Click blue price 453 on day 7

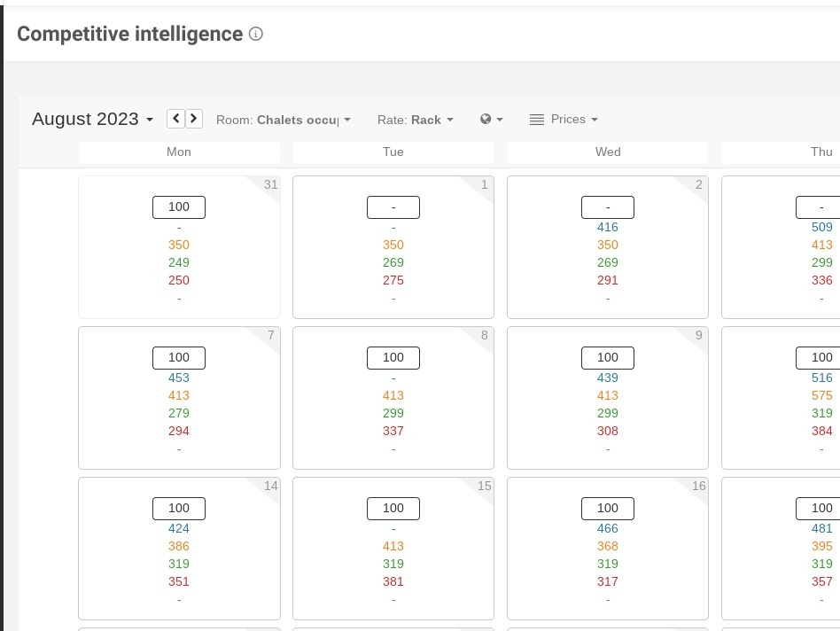point(179,378)
